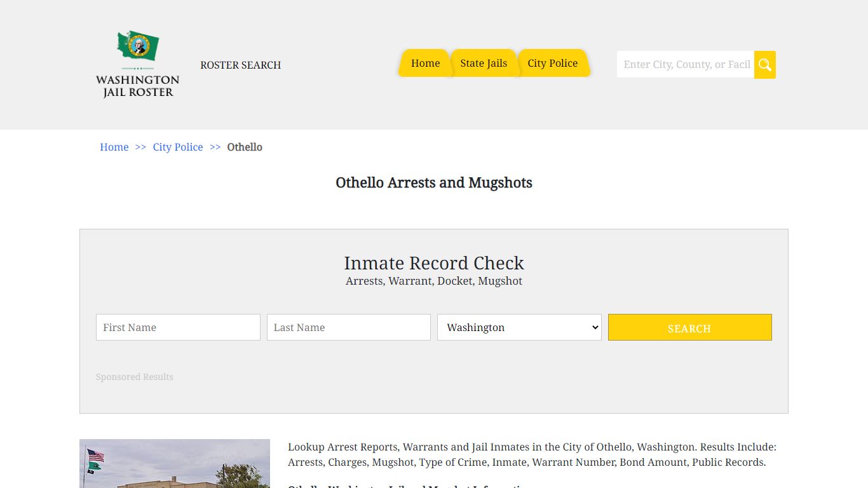Click the Othello breadcrumb item
Image resolution: width=868 pixels, height=488 pixels.
(245, 147)
